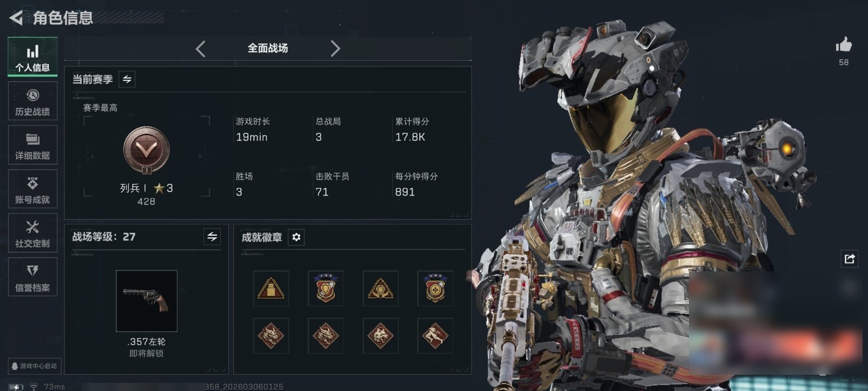Open the 历史战绩 sidebar tab
Image resolution: width=868 pixels, height=391 pixels.
(x=33, y=102)
